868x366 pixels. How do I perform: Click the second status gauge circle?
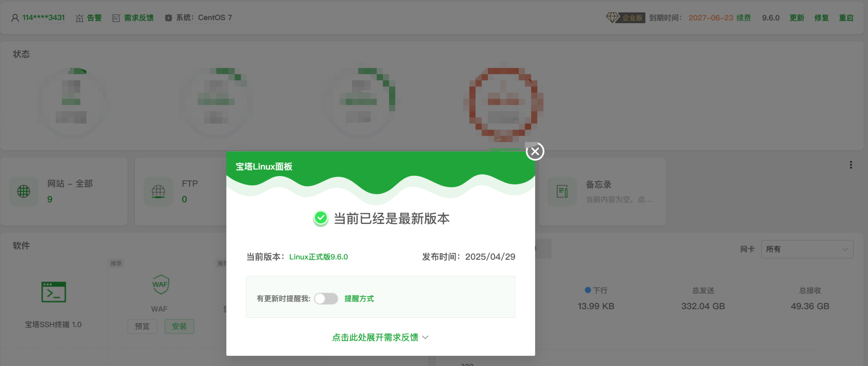[x=216, y=102]
